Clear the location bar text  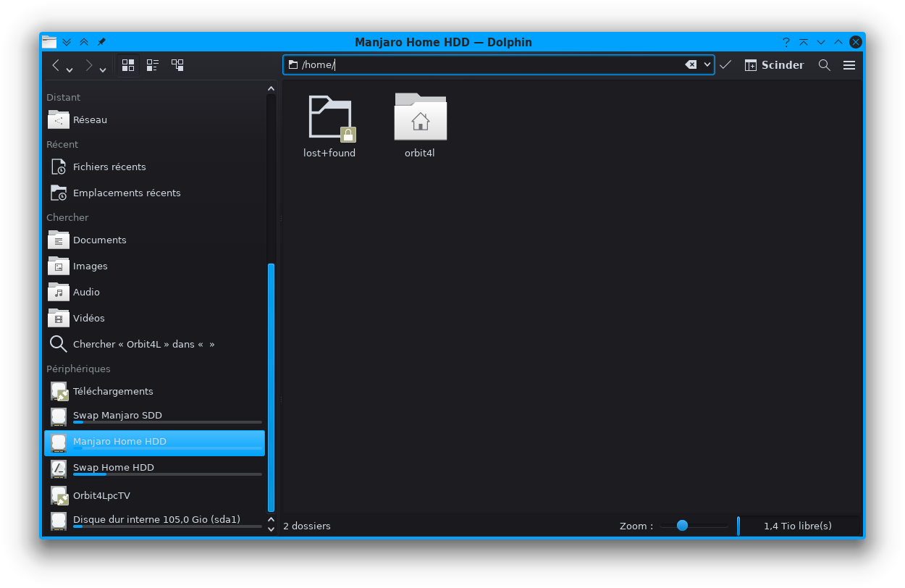coord(691,64)
